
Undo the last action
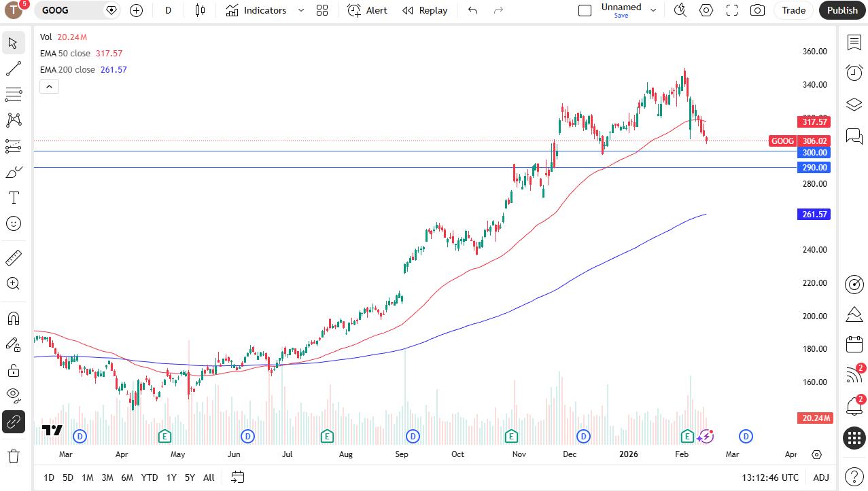[x=473, y=10]
